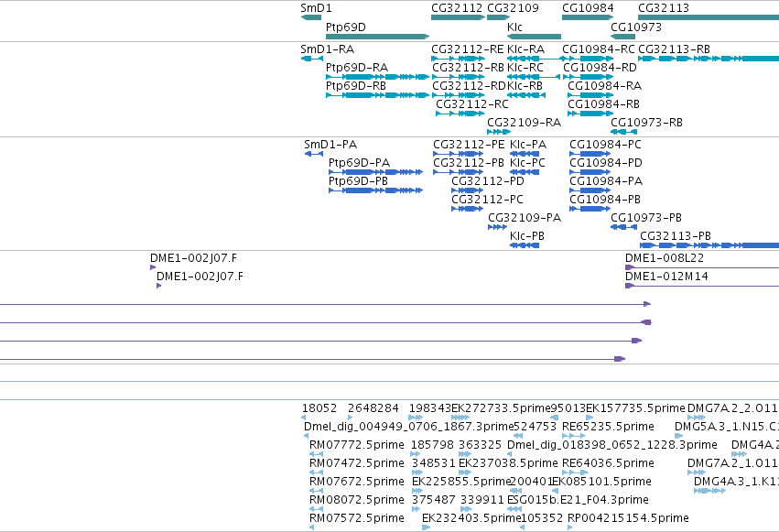Click EST EK232403.5prime

tap(426, 527)
